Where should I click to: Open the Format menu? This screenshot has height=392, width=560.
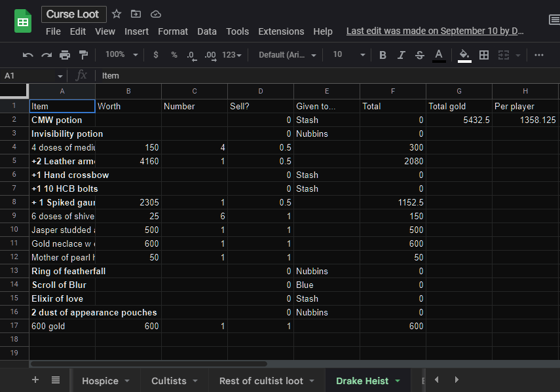173,31
